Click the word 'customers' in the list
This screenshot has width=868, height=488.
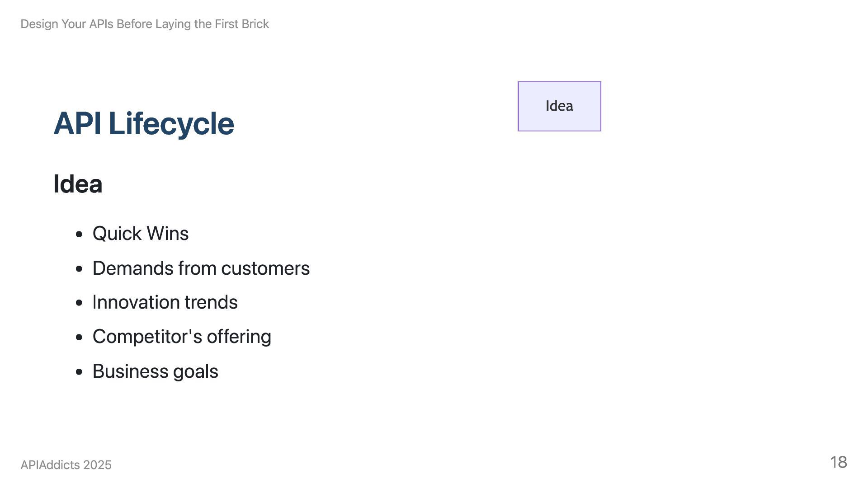[265, 268]
